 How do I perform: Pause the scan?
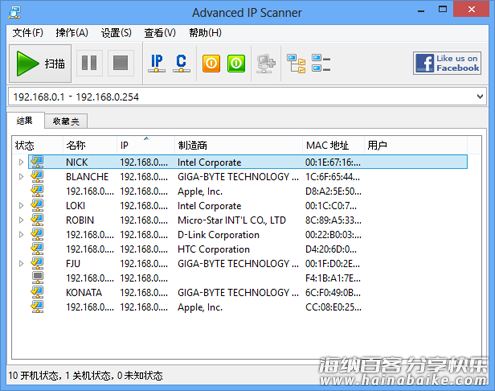pos(89,63)
